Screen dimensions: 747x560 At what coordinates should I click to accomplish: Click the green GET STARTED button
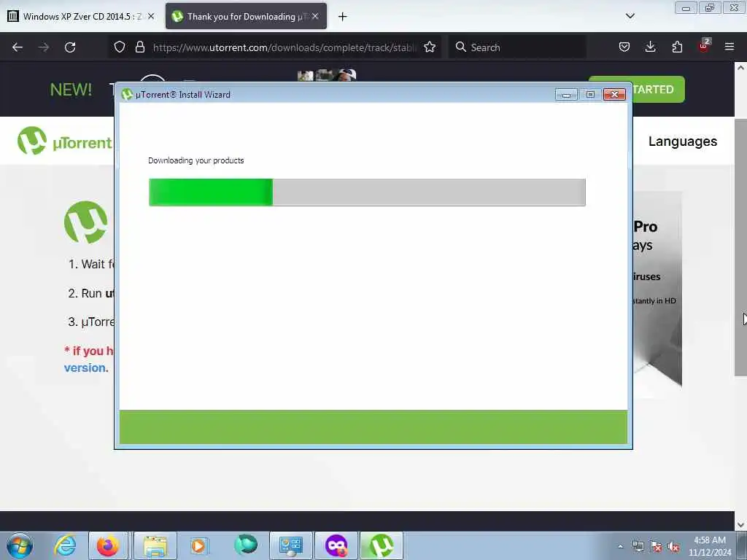point(658,89)
